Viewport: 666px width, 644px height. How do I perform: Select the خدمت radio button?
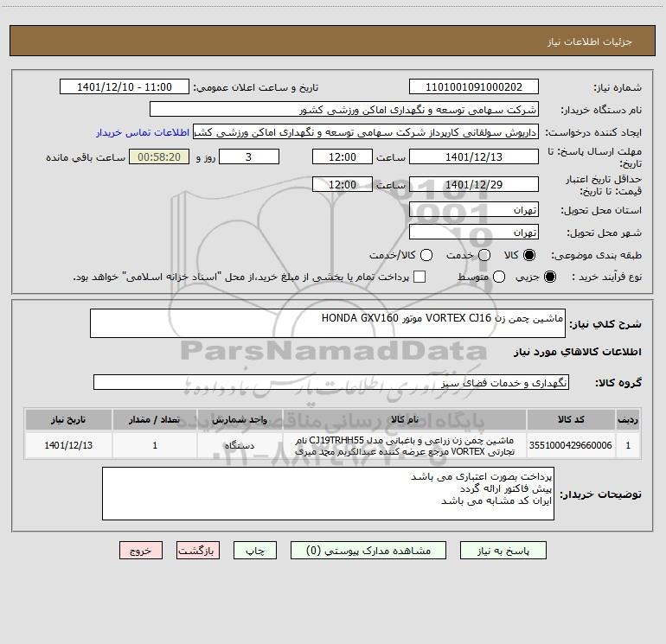pos(484,255)
